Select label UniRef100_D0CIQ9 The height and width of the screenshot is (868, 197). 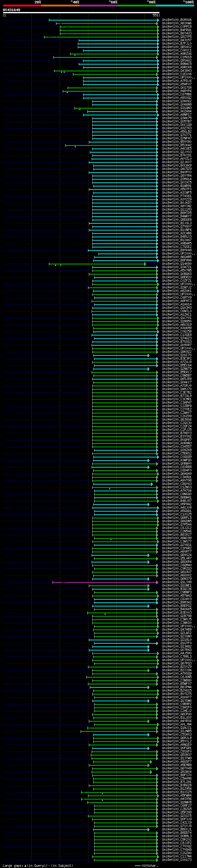tap(176, 125)
